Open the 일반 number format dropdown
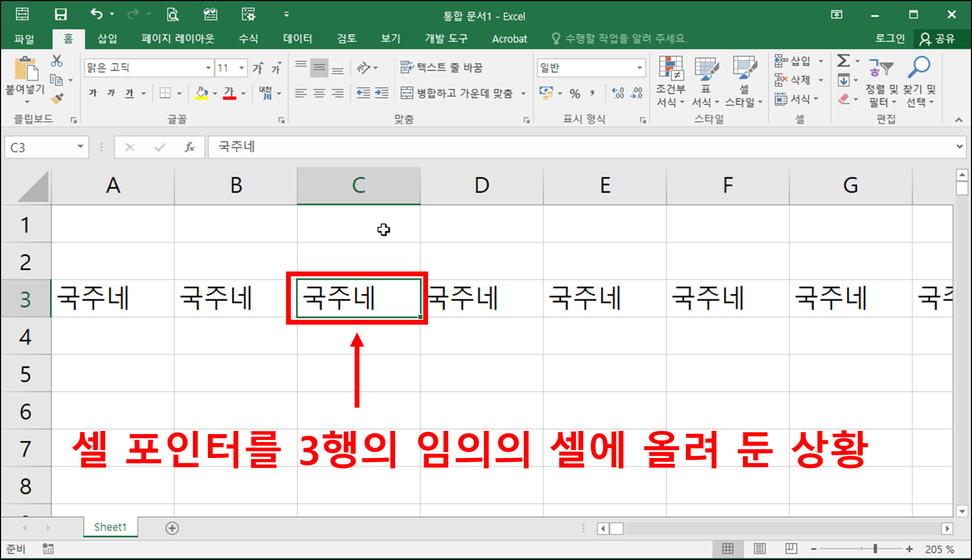This screenshot has height=560, width=972. coord(640,68)
